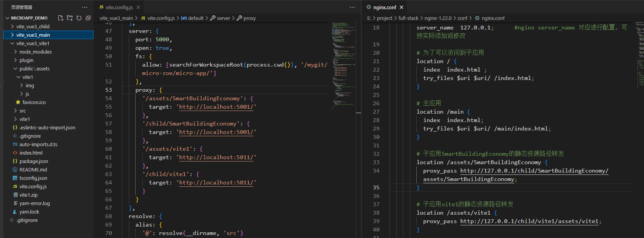Image resolution: width=644 pixels, height=238 pixels.
Task: Expand the js folder under vite1
Action: pyautogui.click(x=21, y=94)
